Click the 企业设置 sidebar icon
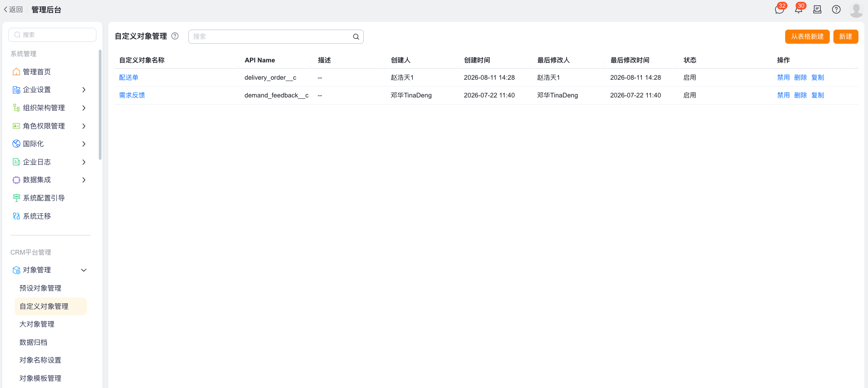This screenshot has height=388, width=868. [16, 90]
